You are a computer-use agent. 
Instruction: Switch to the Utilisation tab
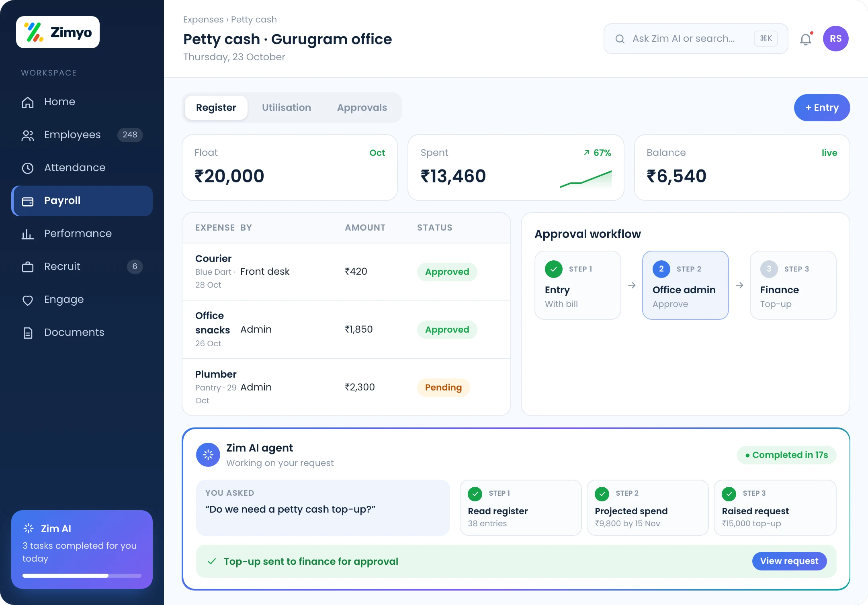point(287,108)
